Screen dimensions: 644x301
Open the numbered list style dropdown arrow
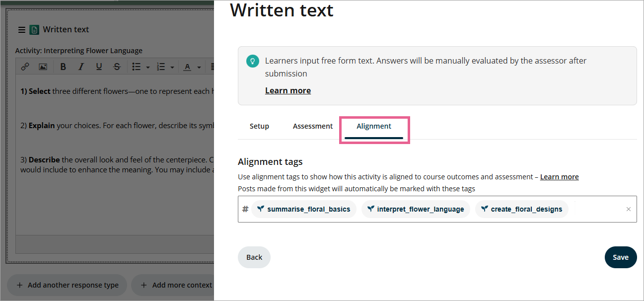click(x=172, y=67)
